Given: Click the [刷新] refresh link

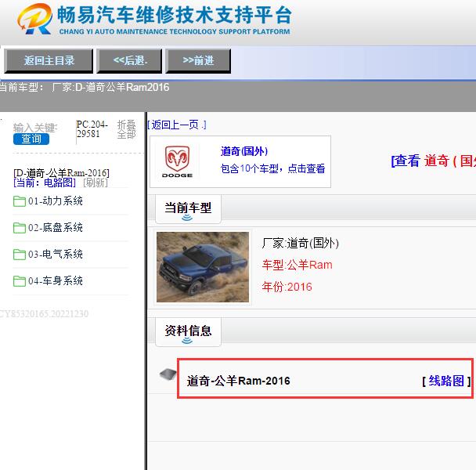Looking at the screenshot, I should pos(96,183).
